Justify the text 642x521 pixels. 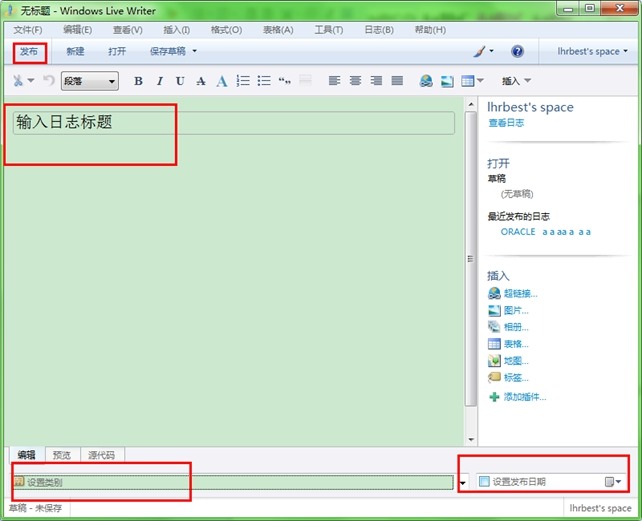coord(397,81)
